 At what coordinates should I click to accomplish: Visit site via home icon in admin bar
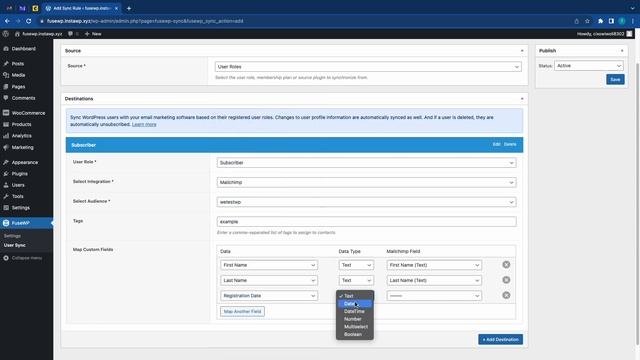(x=17, y=34)
